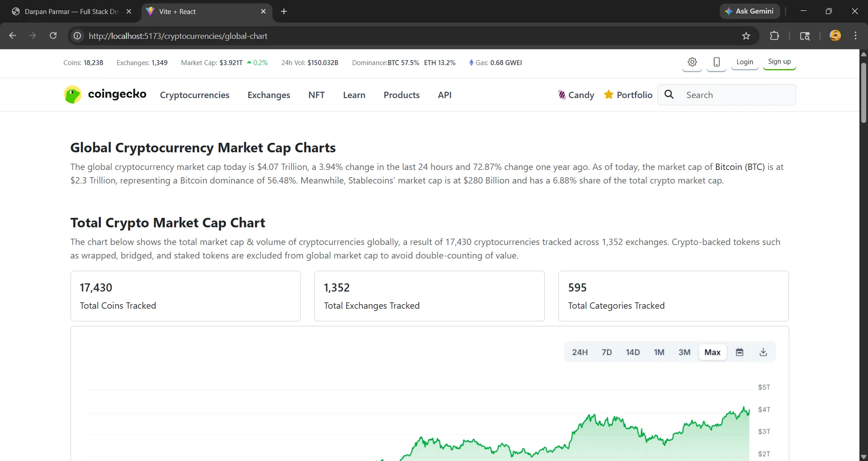This screenshot has height=461, width=868.
Task: Click BTC 57.5% dominance
Action: coord(403,63)
